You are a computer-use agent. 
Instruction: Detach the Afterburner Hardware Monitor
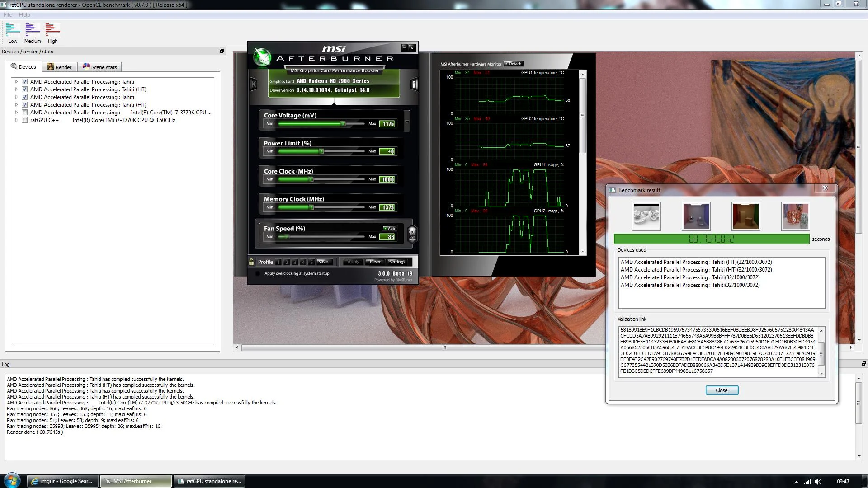[514, 64]
